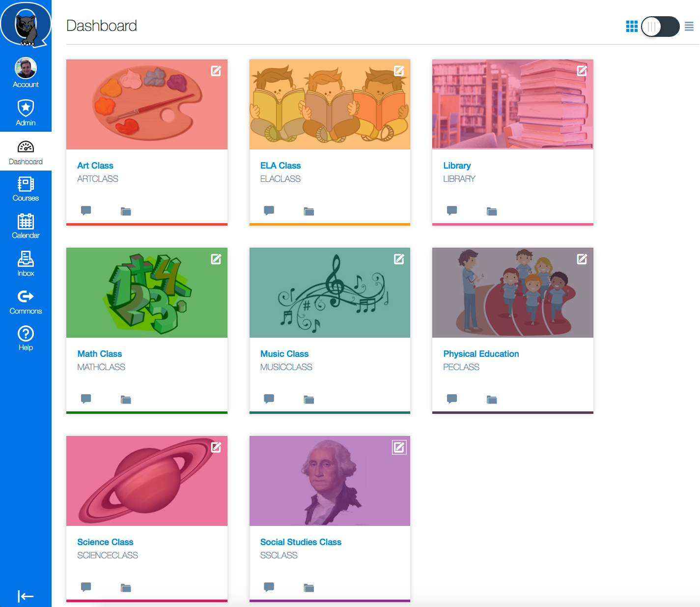
Task: Open the Physical Education course
Action: (481, 353)
